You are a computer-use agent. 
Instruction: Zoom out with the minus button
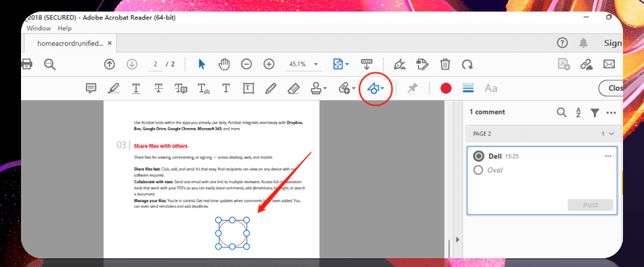pos(246,64)
